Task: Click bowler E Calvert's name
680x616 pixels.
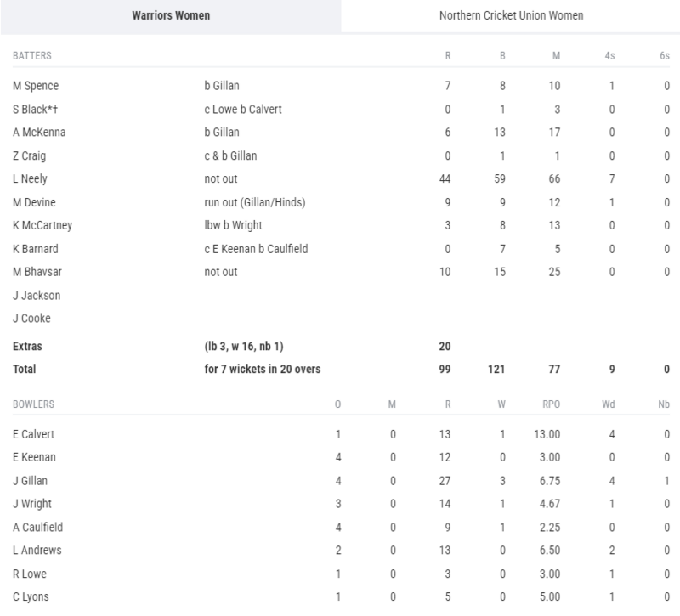Action: tap(34, 434)
